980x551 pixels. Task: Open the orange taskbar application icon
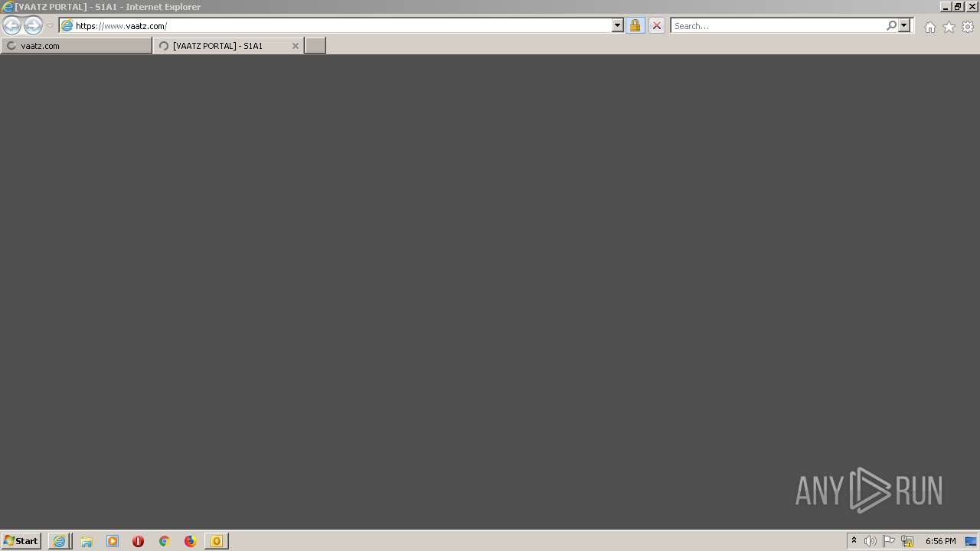[x=217, y=541]
